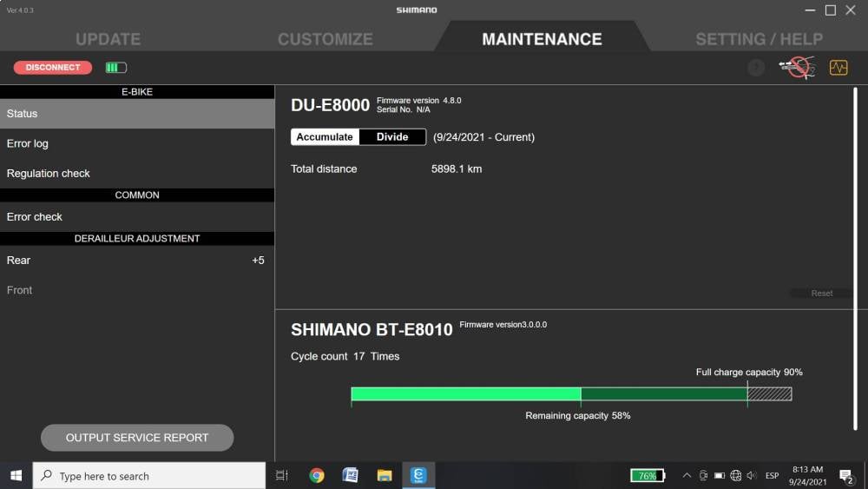Click the SHIMANO BT-E8010 battery heading
868x489 pixels.
(372, 329)
